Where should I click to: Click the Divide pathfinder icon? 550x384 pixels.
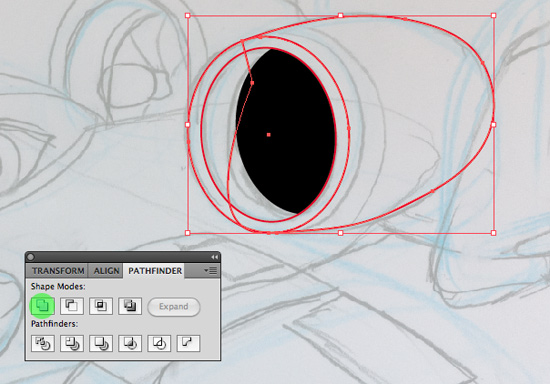pyautogui.click(x=42, y=343)
